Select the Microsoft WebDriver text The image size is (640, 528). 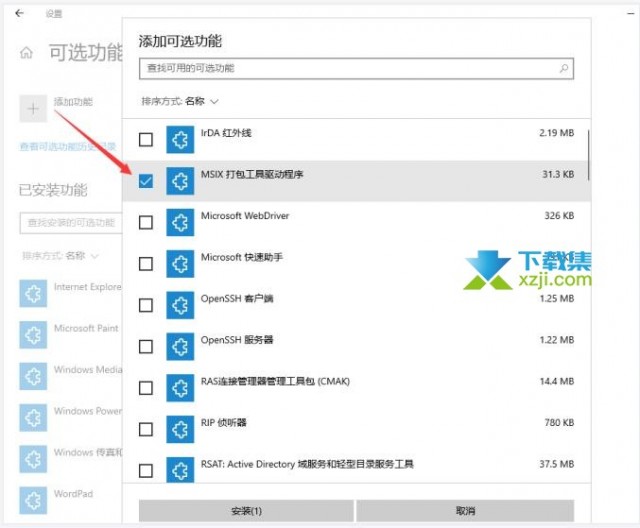click(245, 215)
